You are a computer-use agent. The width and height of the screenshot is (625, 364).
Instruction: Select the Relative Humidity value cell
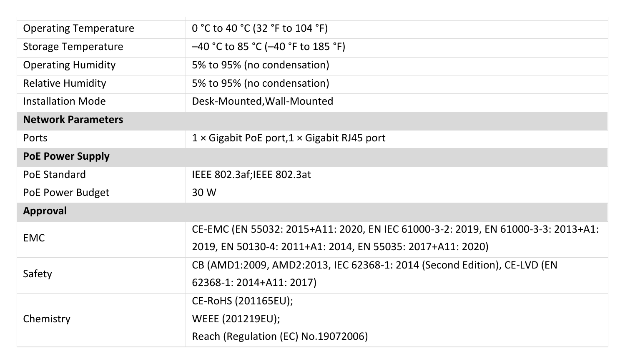(397, 83)
